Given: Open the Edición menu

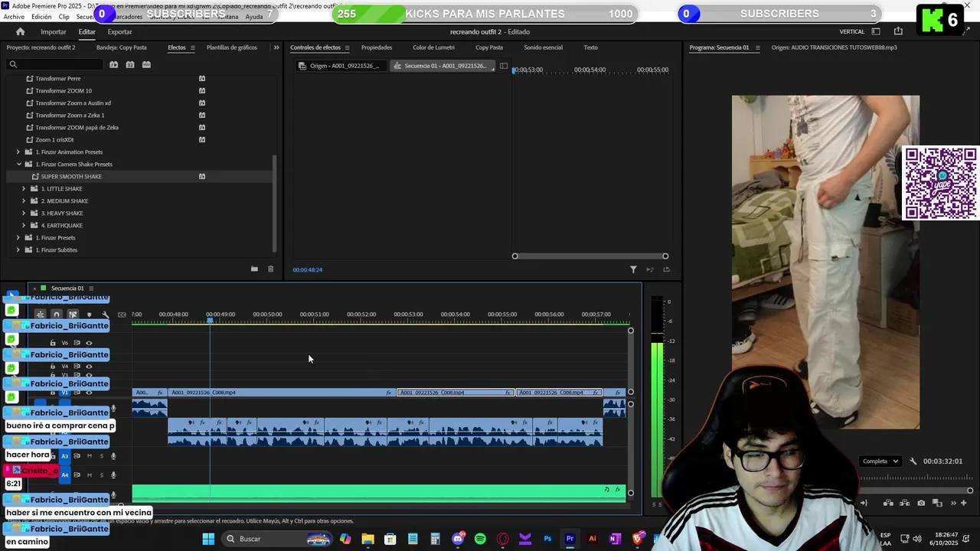Looking at the screenshot, I should [x=41, y=16].
